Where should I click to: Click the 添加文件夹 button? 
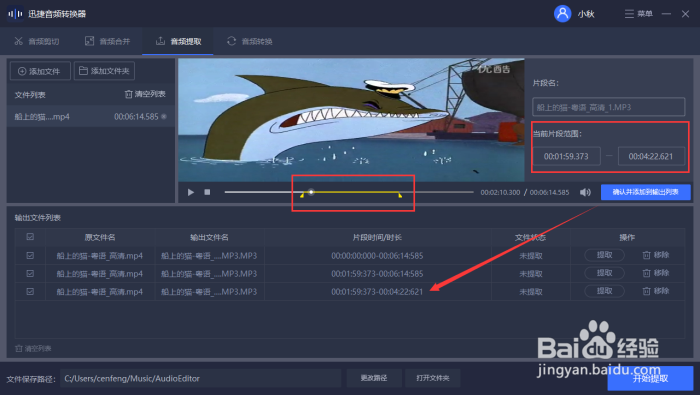(104, 71)
